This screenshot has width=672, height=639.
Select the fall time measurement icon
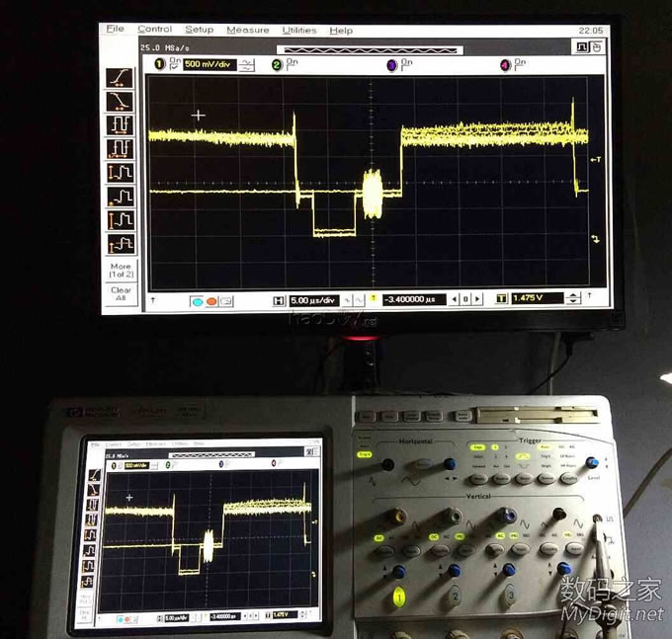[121, 101]
